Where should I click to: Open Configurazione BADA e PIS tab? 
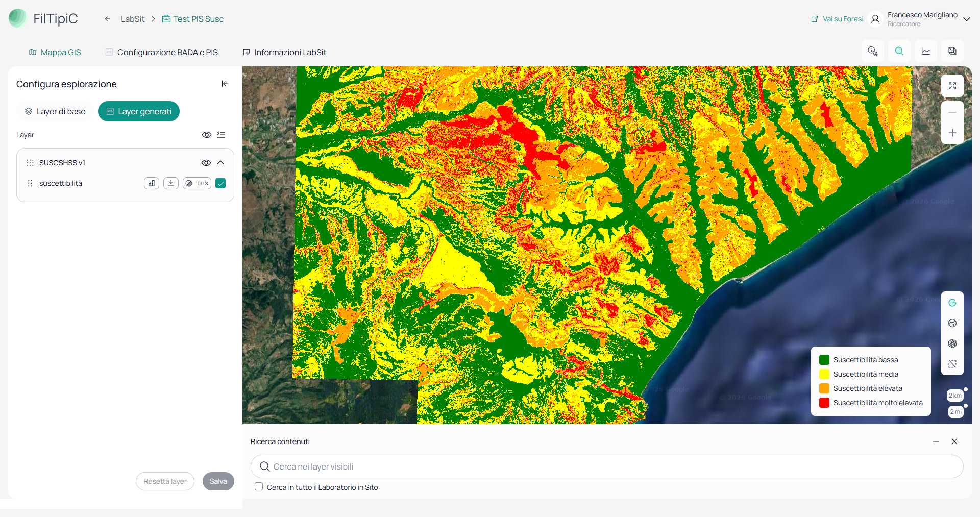[x=162, y=52]
